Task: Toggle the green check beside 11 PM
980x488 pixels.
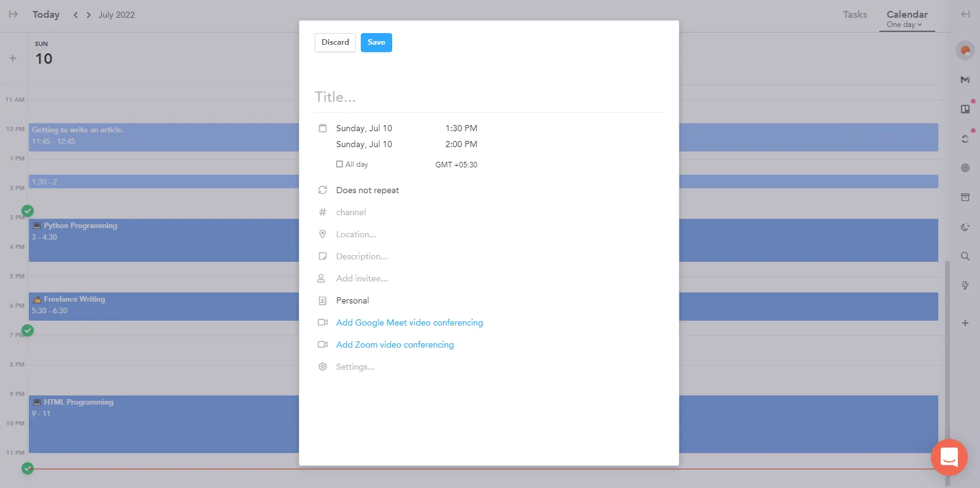Action: point(28,468)
